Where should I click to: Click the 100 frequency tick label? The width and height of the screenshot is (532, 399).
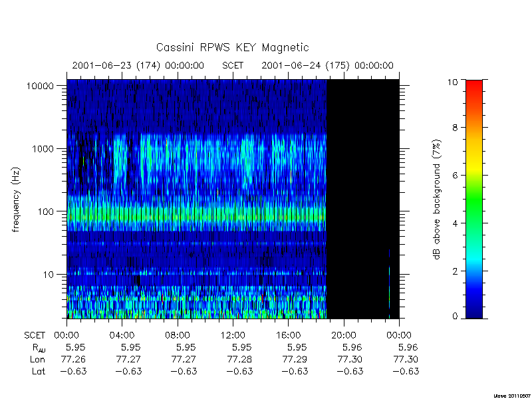45,211
